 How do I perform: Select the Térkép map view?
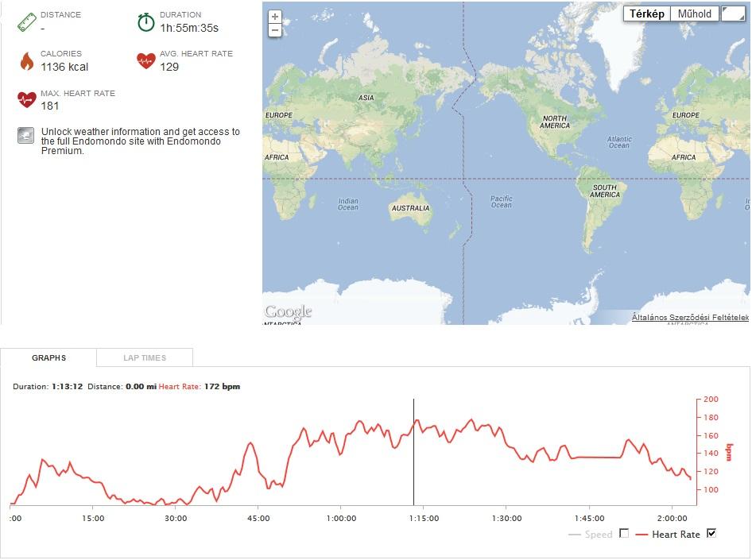[646, 14]
